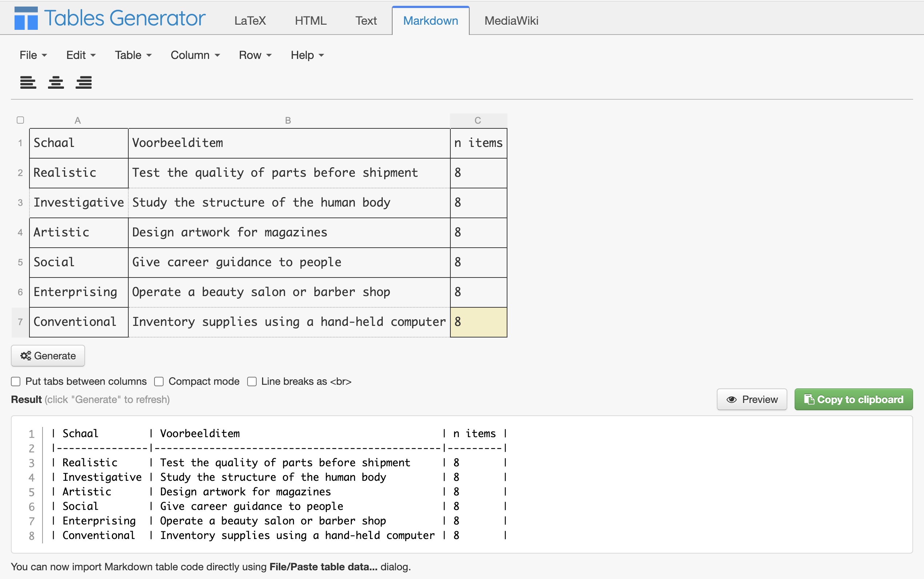Select the highlighted cell in row 7
Image resolution: width=924 pixels, height=579 pixels.
[x=478, y=322]
